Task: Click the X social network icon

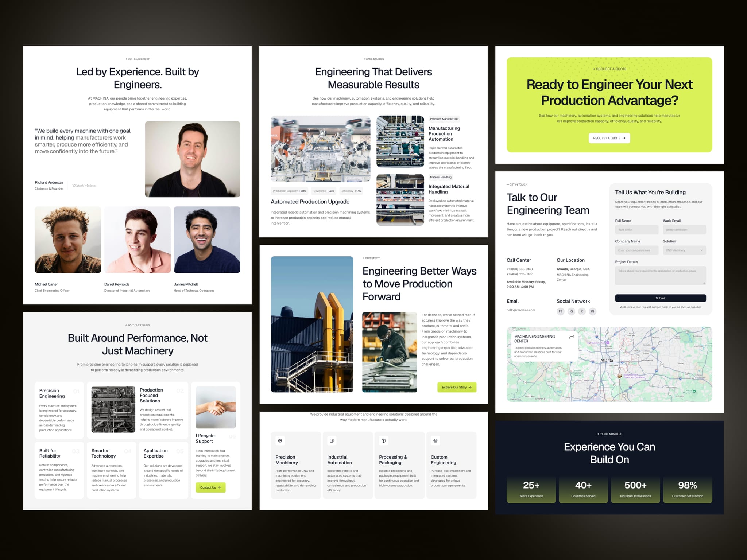Action: (x=582, y=311)
